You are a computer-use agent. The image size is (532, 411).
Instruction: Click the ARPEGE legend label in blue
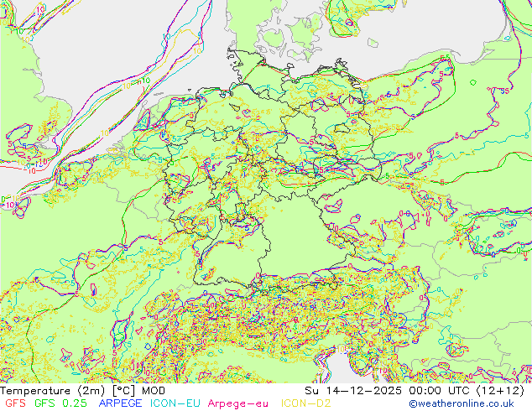121,403
